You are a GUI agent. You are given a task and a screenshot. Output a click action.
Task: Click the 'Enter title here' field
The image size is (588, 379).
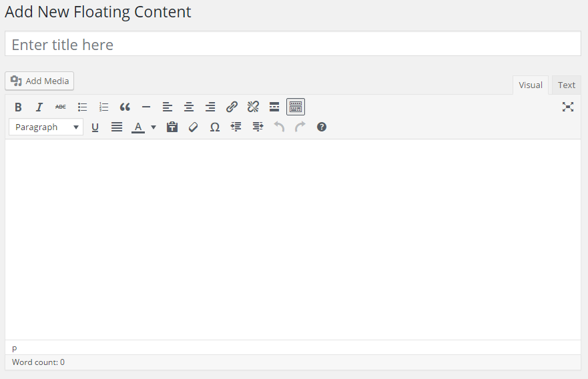coord(293,44)
